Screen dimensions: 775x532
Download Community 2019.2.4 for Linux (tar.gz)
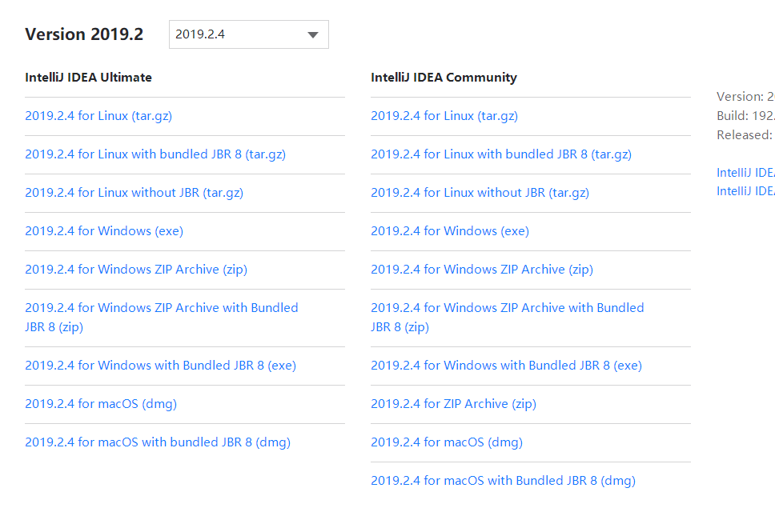[444, 115]
